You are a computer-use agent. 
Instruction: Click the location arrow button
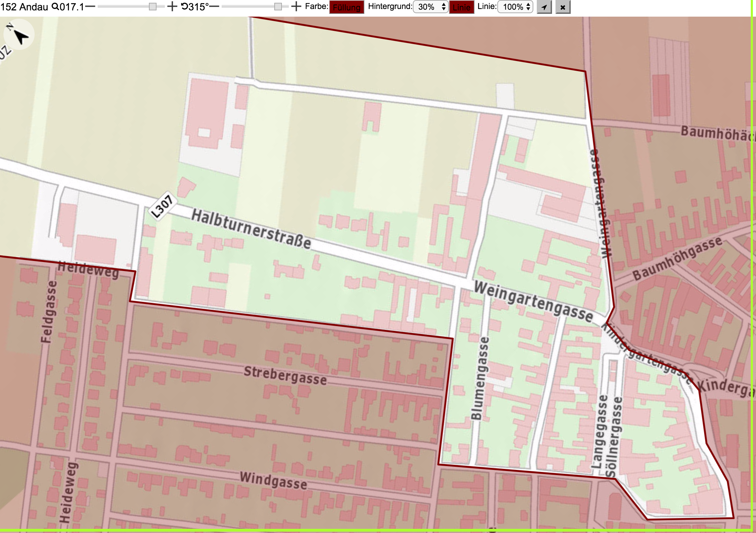tap(544, 7)
